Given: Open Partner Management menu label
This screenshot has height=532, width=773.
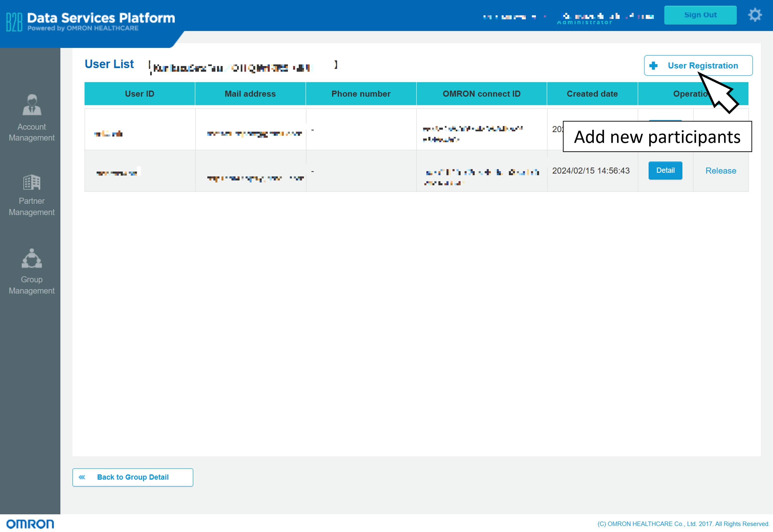Looking at the screenshot, I should pos(32,207).
